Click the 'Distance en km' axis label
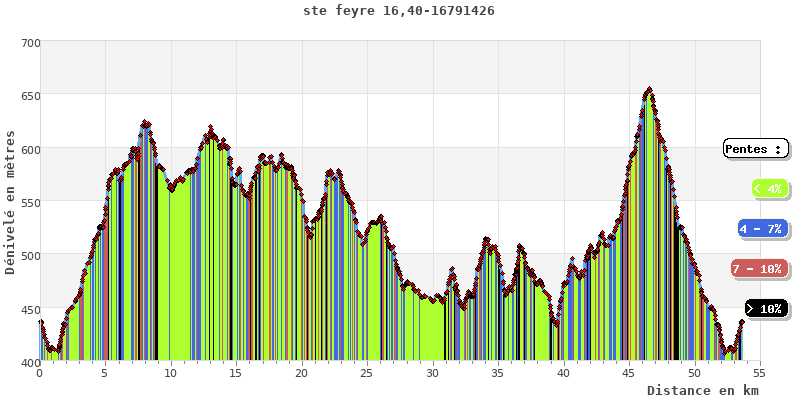The height and width of the screenshot is (400, 800). 703,391
